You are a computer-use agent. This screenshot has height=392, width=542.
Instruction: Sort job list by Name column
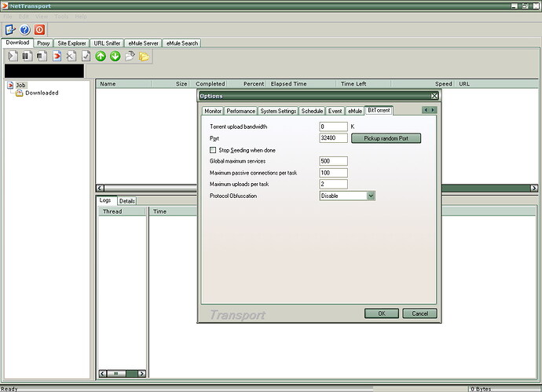(x=124, y=84)
